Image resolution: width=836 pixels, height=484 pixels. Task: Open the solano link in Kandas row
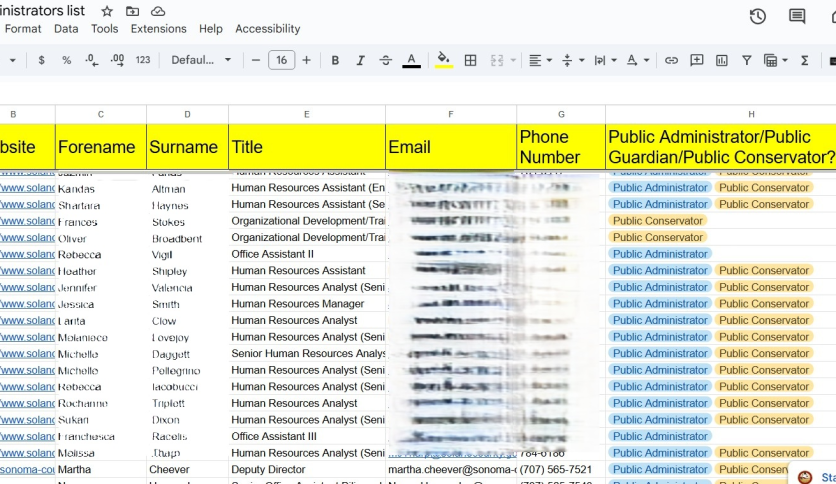27,188
